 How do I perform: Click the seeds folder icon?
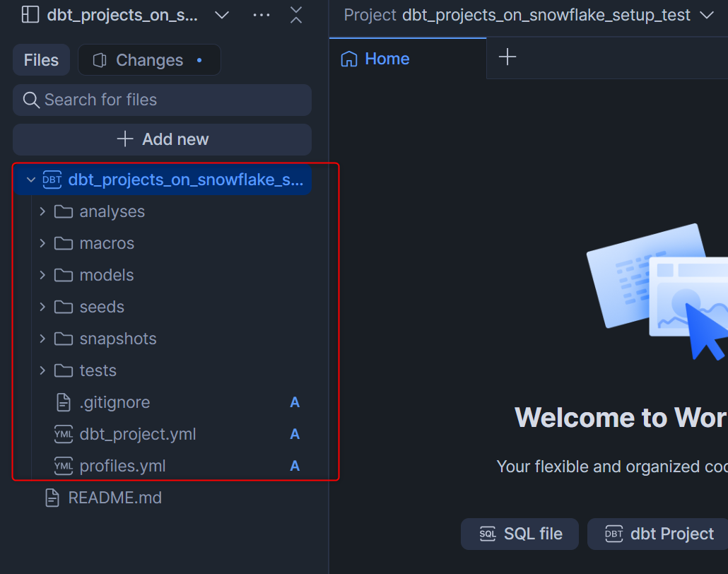click(64, 307)
